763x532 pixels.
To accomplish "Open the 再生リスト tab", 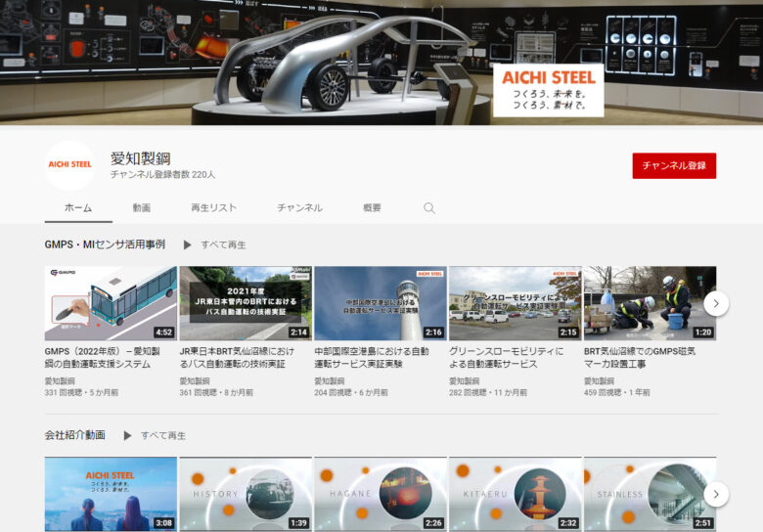I will pos(213,208).
